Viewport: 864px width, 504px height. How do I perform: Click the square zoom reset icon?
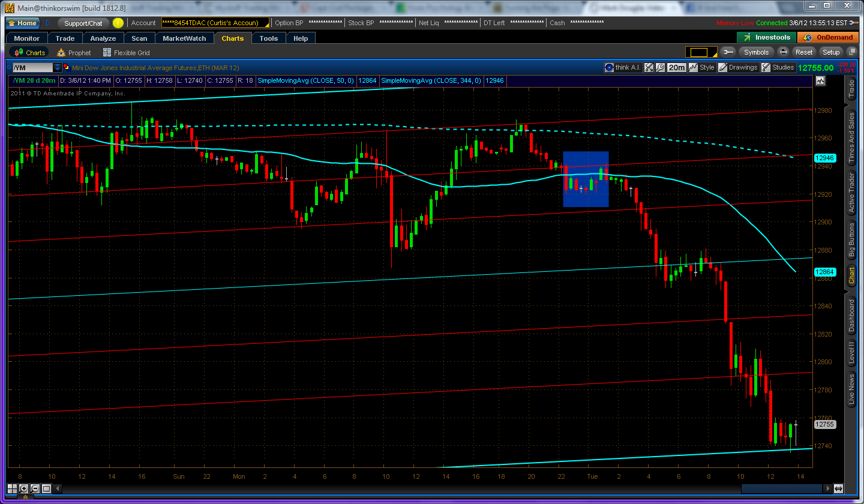click(x=47, y=488)
